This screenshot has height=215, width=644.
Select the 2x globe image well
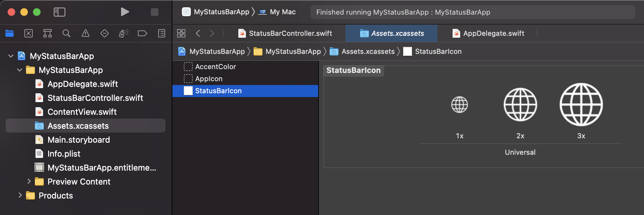[x=520, y=105]
